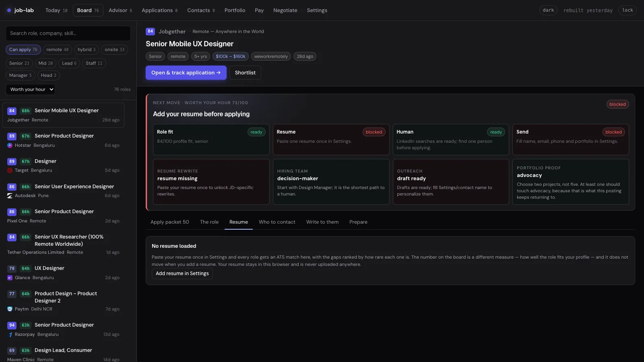Switch to The role tab

point(209,222)
